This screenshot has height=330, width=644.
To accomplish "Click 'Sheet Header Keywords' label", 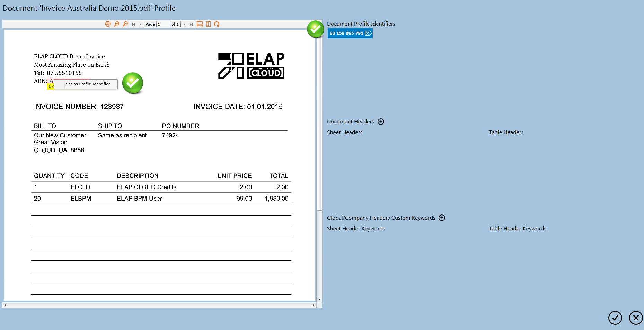I will 356,229.
